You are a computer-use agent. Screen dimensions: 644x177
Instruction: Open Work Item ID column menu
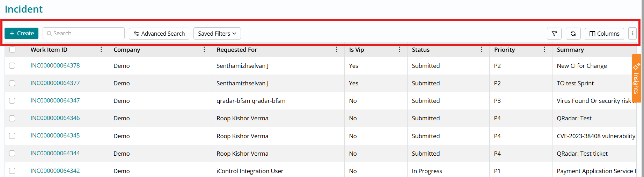101,50
